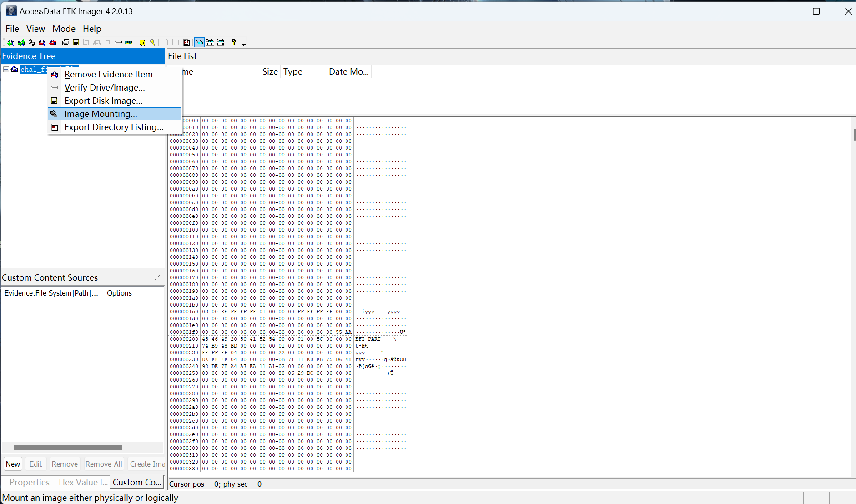Click the greyed Export File Hash List icon
The width and height of the screenshot is (856, 504).
(176, 42)
